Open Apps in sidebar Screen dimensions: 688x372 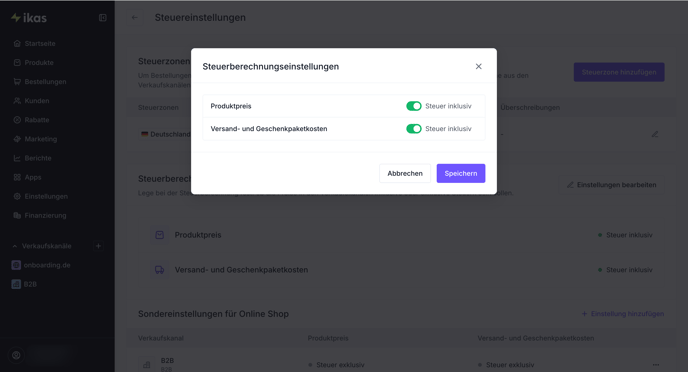pyautogui.click(x=33, y=177)
